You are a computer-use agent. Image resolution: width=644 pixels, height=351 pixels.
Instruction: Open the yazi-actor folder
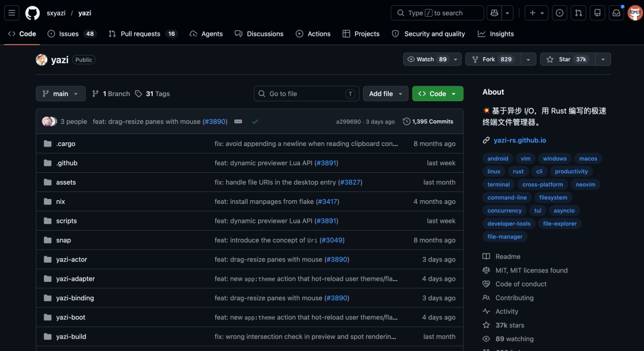72,259
